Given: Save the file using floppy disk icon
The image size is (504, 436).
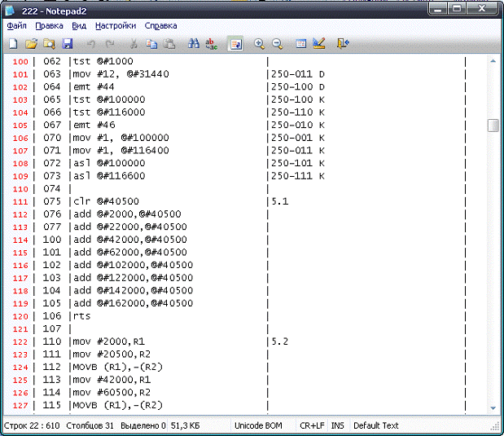Looking at the screenshot, I should [x=67, y=43].
